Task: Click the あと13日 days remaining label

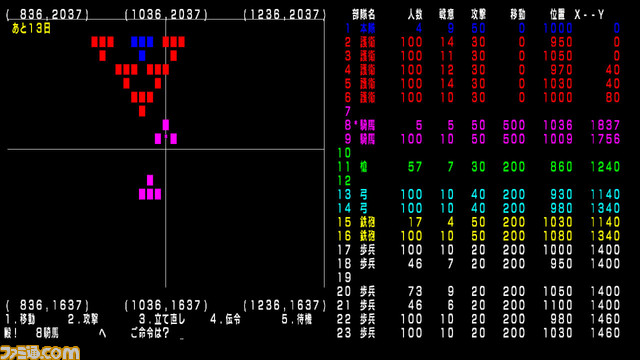Action: click(31, 28)
